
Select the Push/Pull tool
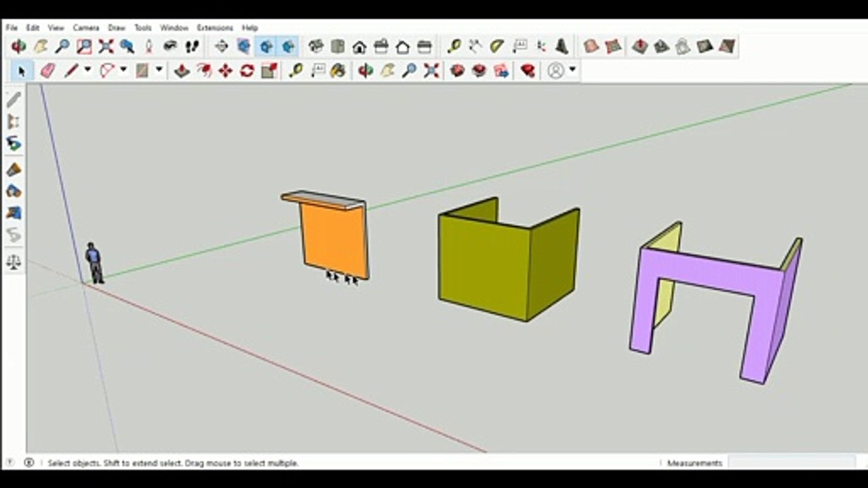point(182,70)
